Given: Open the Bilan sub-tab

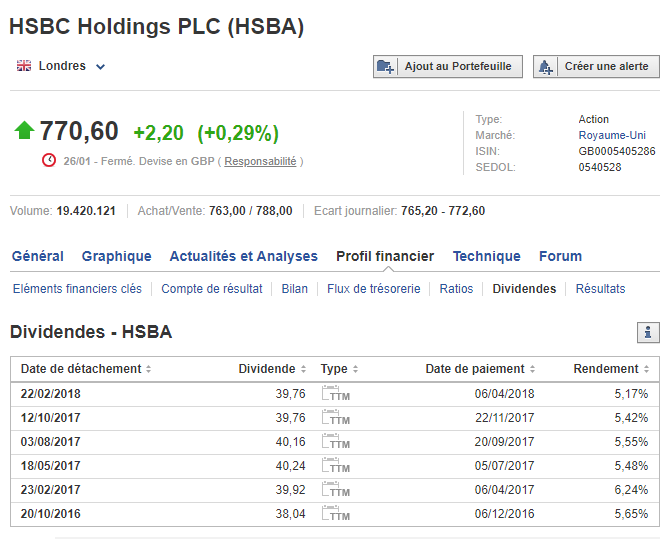Looking at the screenshot, I should (x=294, y=289).
